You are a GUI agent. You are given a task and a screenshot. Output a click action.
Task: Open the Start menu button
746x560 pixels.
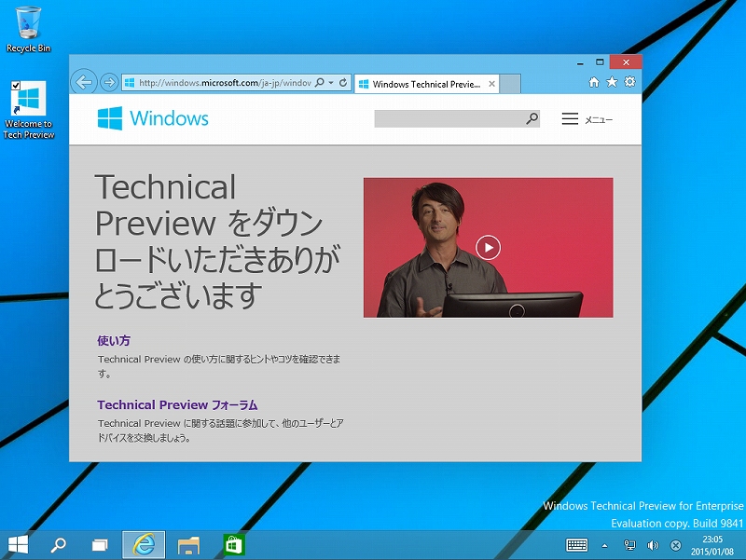pyautogui.click(x=18, y=545)
